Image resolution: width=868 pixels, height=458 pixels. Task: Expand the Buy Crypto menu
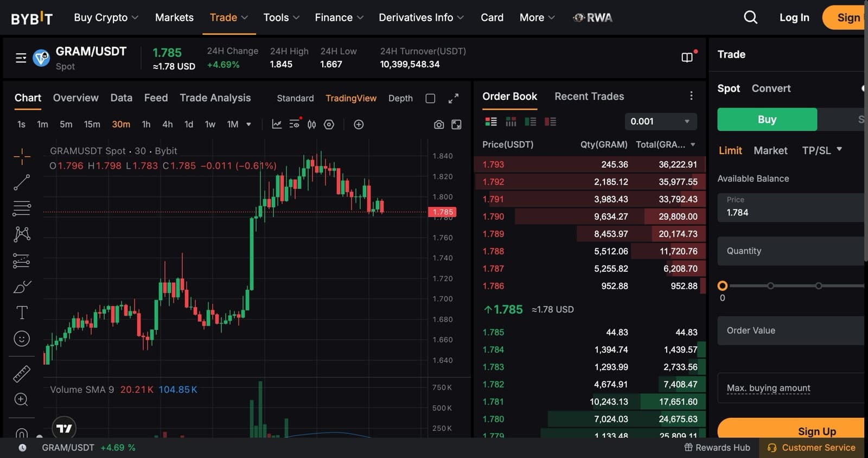(x=106, y=17)
